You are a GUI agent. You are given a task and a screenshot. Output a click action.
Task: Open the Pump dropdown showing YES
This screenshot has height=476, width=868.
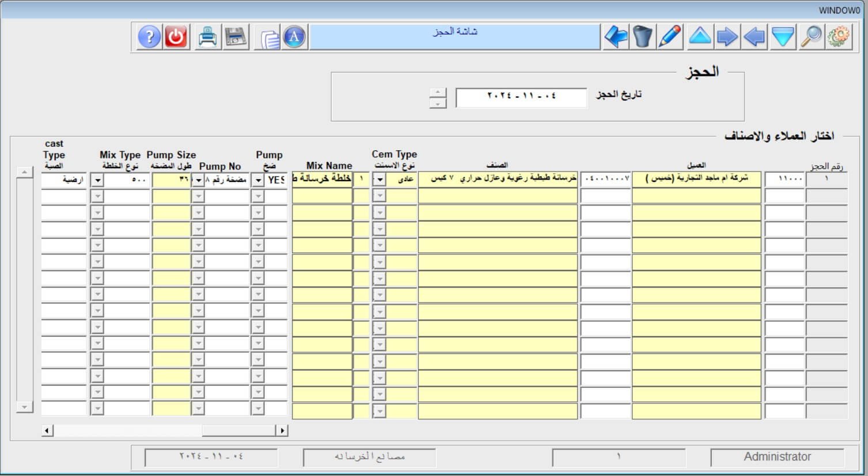258,180
